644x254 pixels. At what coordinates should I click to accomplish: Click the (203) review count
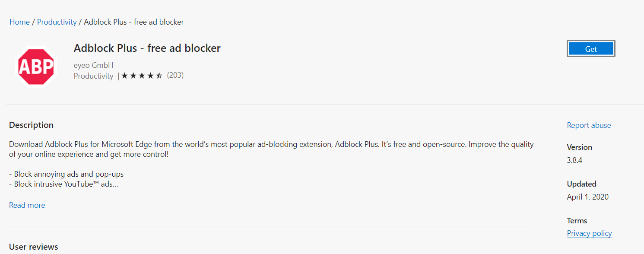(175, 75)
